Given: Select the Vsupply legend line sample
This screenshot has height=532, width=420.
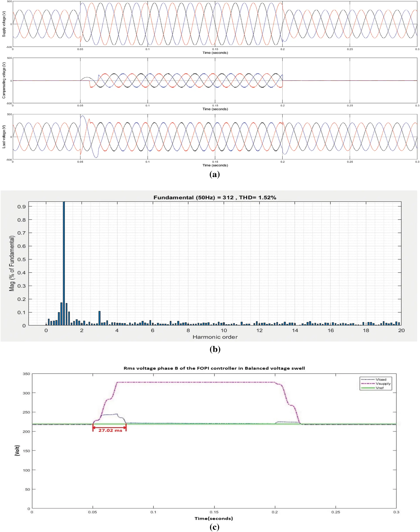Looking at the screenshot, I should pyautogui.click(x=368, y=384).
